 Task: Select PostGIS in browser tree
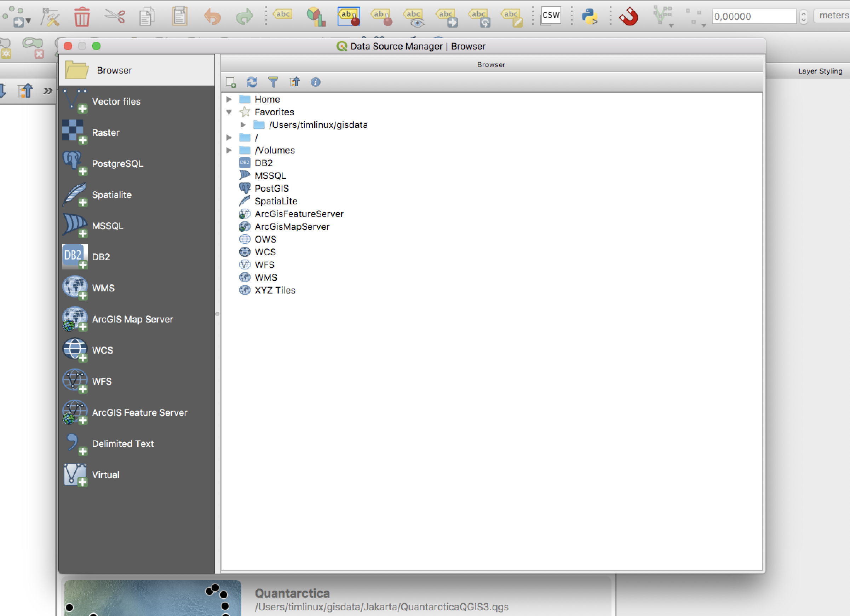(272, 188)
